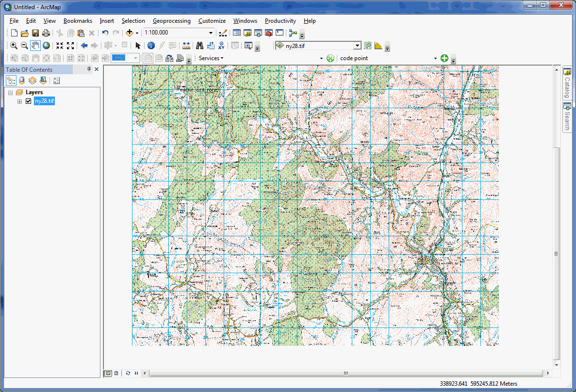Pause map drawing
576x392 pixels.
click(x=136, y=373)
